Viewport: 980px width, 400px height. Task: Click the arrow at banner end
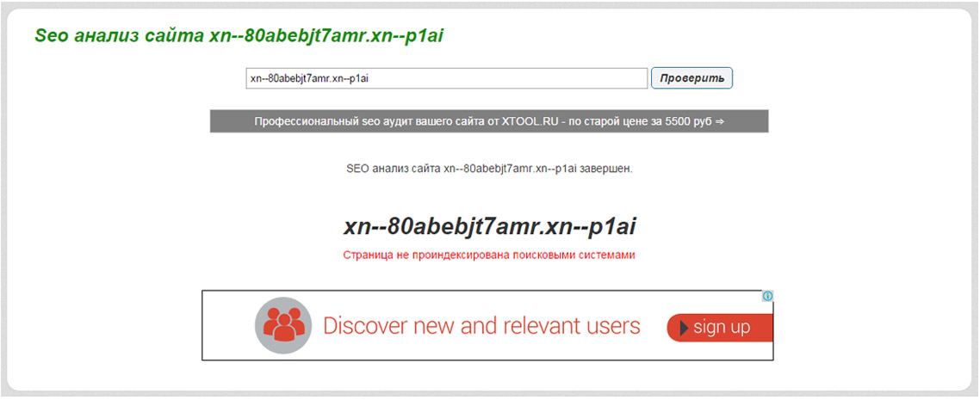[719, 121]
